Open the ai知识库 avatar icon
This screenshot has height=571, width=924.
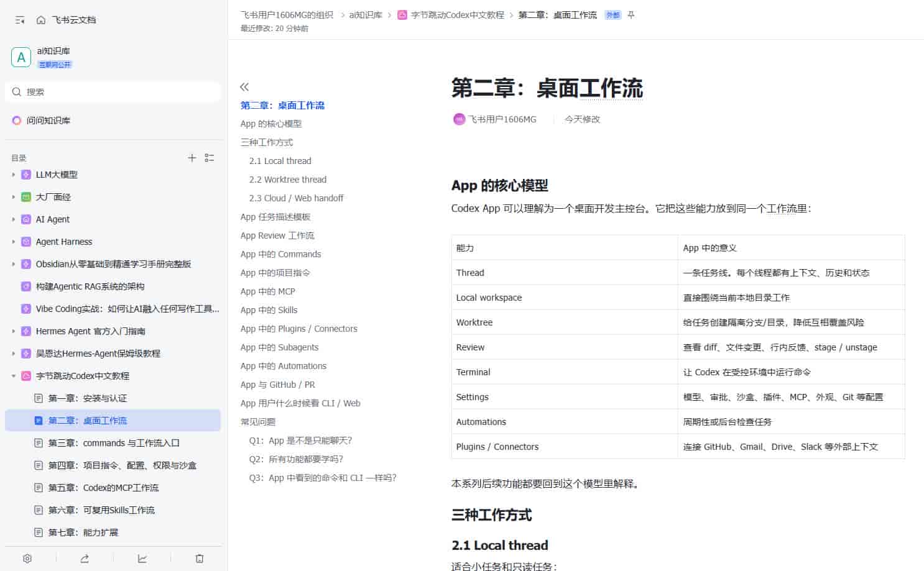[21, 57]
